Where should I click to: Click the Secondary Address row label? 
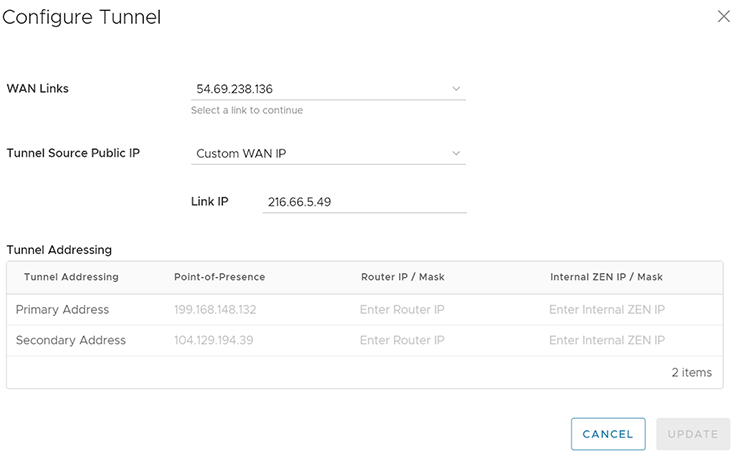tap(70, 341)
